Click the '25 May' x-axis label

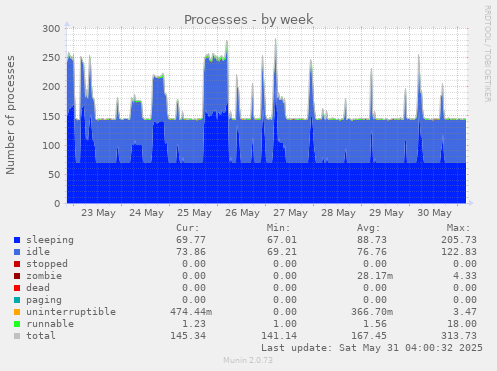pos(194,213)
